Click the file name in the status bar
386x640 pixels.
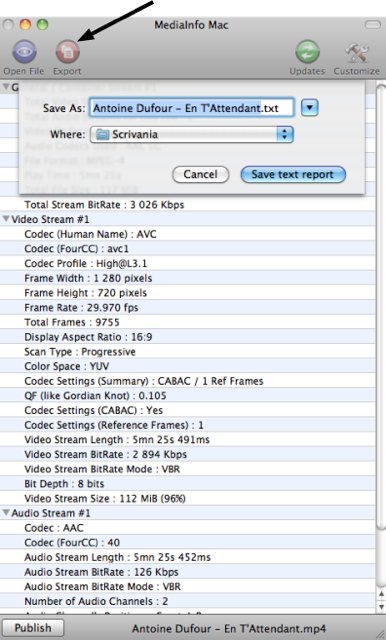pyautogui.click(x=229, y=629)
